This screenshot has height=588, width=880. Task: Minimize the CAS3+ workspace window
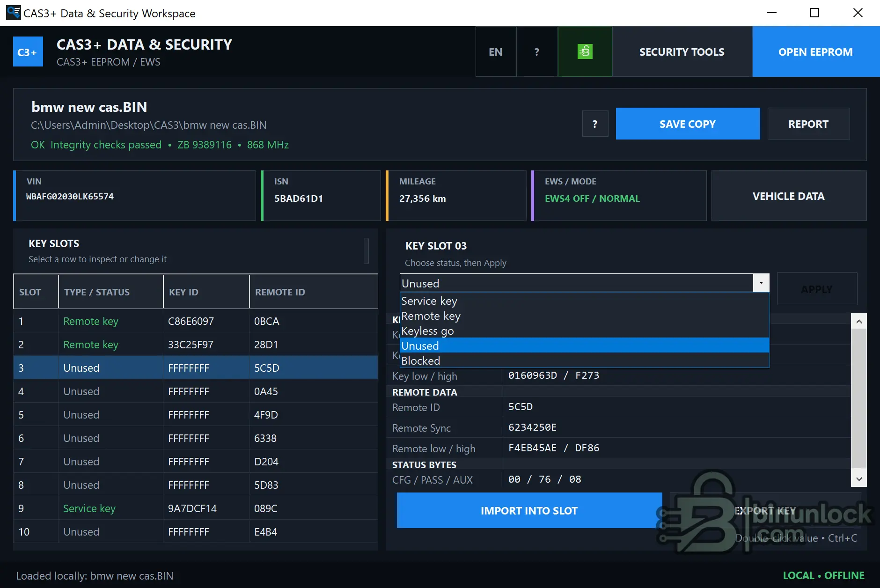coord(772,13)
